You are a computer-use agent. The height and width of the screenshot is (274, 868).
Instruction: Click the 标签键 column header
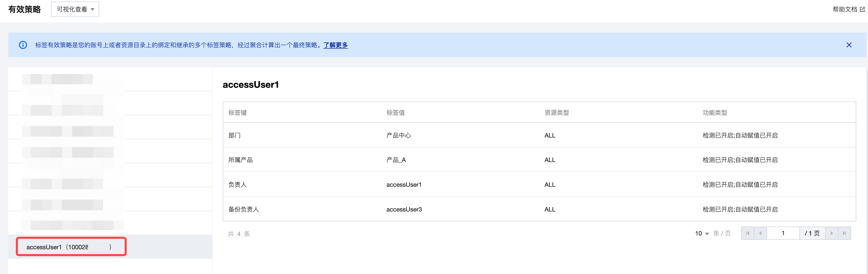pyautogui.click(x=238, y=113)
